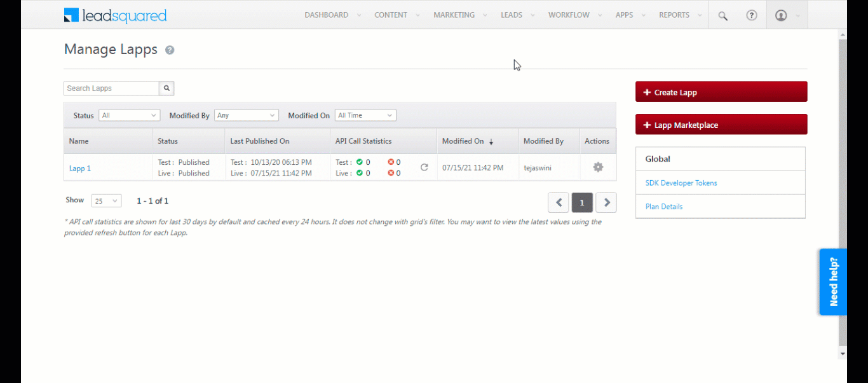Click the Create Lapp button
The height and width of the screenshot is (383, 868).
tap(721, 92)
